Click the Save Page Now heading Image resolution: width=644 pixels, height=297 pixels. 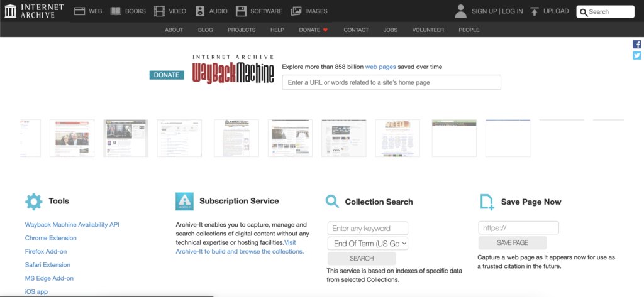coord(531,202)
